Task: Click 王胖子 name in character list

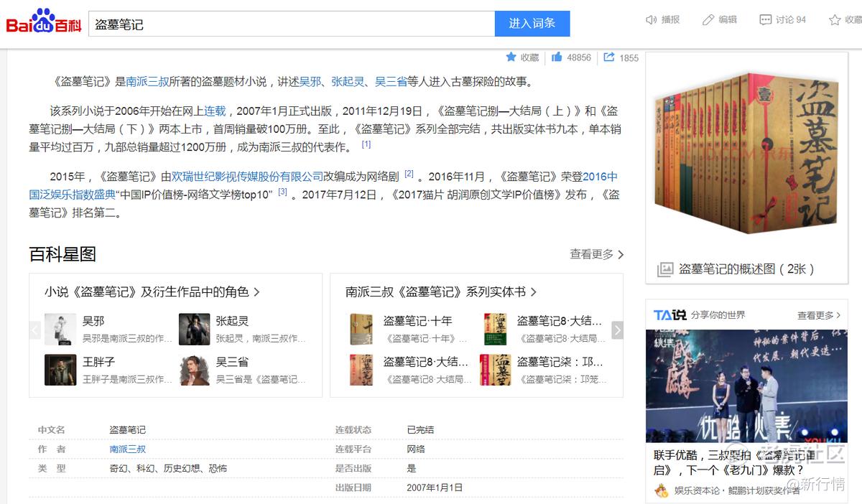Action: [x=98, y=362]
